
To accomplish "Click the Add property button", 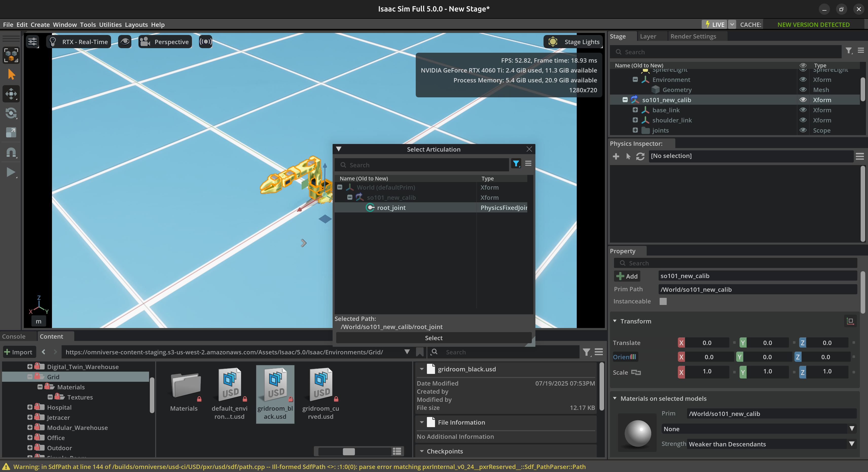I will coord(627,276).
